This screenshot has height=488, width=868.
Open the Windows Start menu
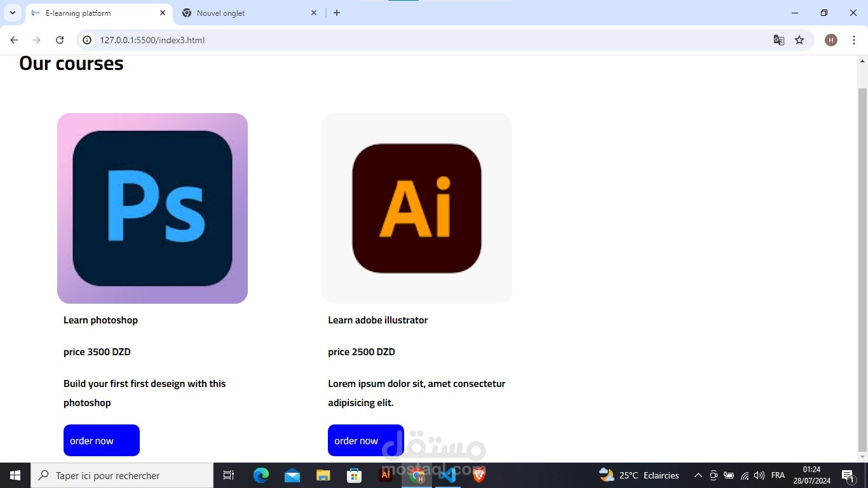[x=15, y=475]
